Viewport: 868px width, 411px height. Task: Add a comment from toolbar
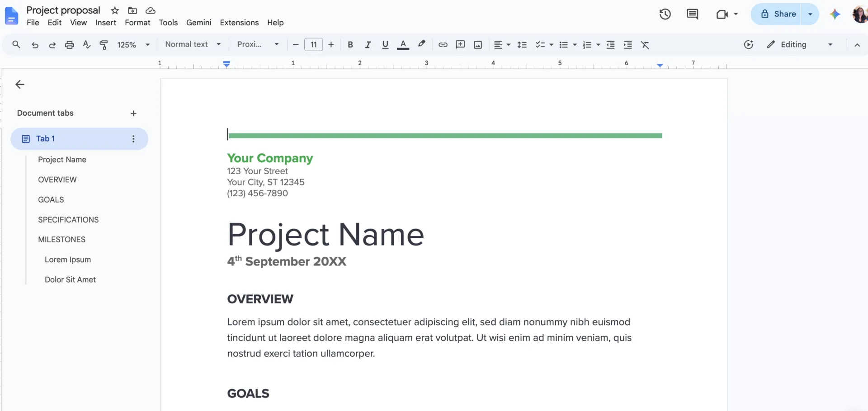click(x=460, y=44)
